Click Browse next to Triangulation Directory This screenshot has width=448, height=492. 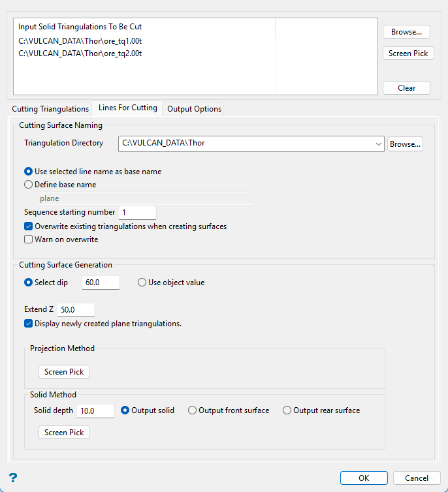tap(405, 144)
